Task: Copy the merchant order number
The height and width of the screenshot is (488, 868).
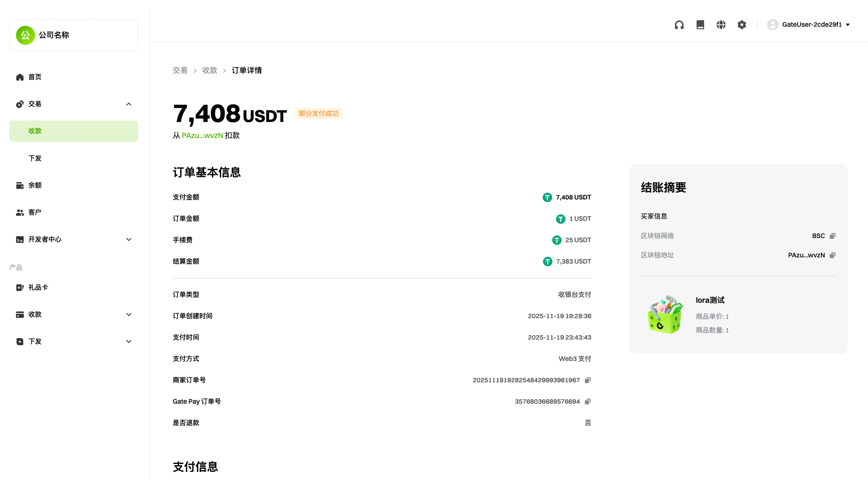Action: pos(588,380)
